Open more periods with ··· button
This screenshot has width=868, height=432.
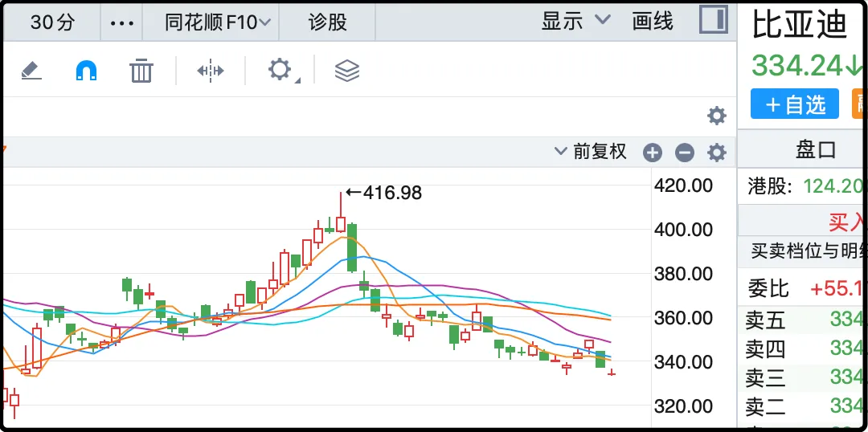pos(122,22)
